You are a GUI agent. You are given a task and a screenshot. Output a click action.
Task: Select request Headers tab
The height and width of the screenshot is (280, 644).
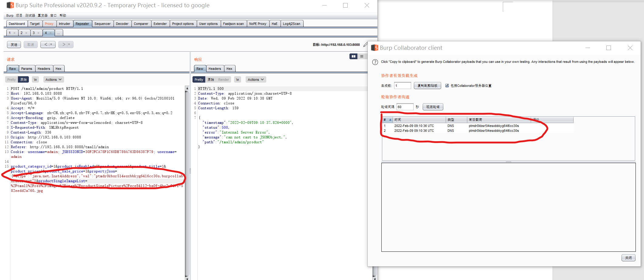click(44, 69)
